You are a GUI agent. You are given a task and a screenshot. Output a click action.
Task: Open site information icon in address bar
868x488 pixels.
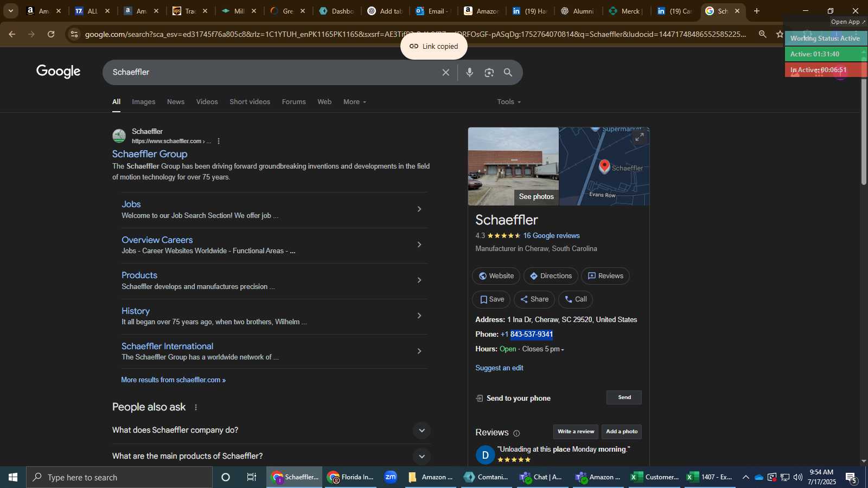(74, 34)
